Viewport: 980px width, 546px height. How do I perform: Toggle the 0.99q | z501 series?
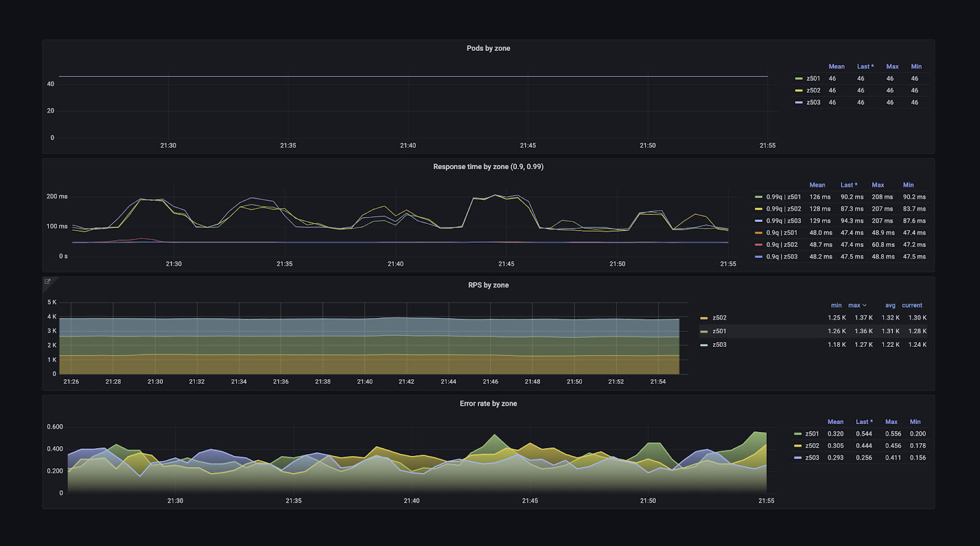[783, 197]
